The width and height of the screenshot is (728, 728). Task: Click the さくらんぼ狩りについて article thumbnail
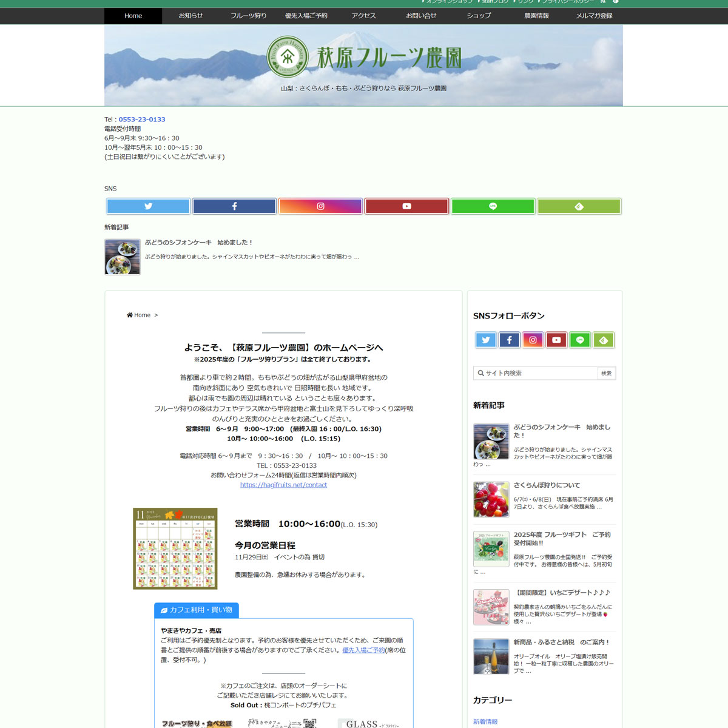tap(491, 499)
